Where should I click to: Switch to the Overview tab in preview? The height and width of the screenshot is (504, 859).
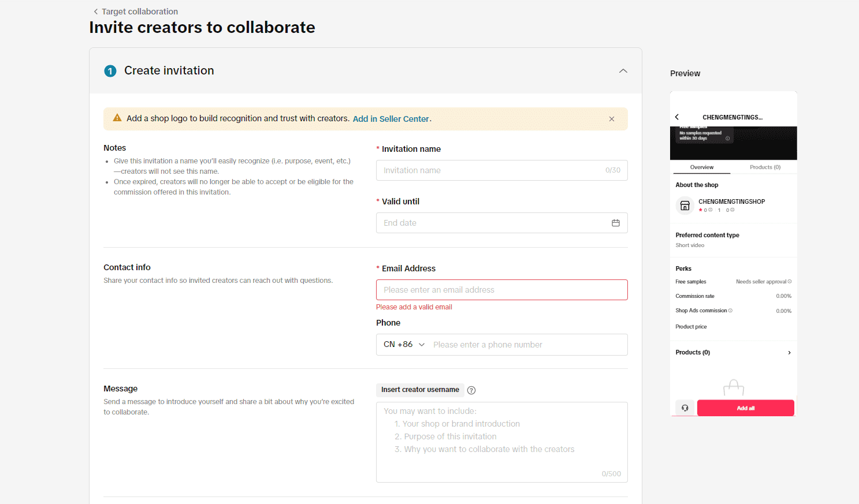point(701,167)
